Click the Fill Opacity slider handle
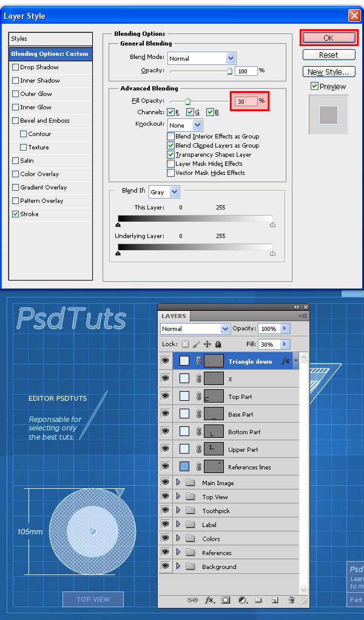This screenshot has width=364, height=620. pos(187,101)
